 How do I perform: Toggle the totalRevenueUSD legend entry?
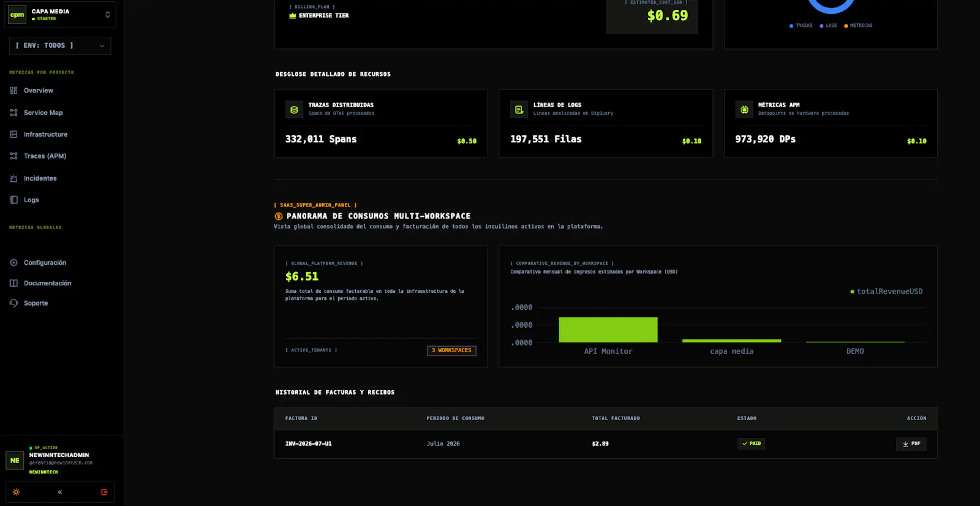click(x=886, y=292)
